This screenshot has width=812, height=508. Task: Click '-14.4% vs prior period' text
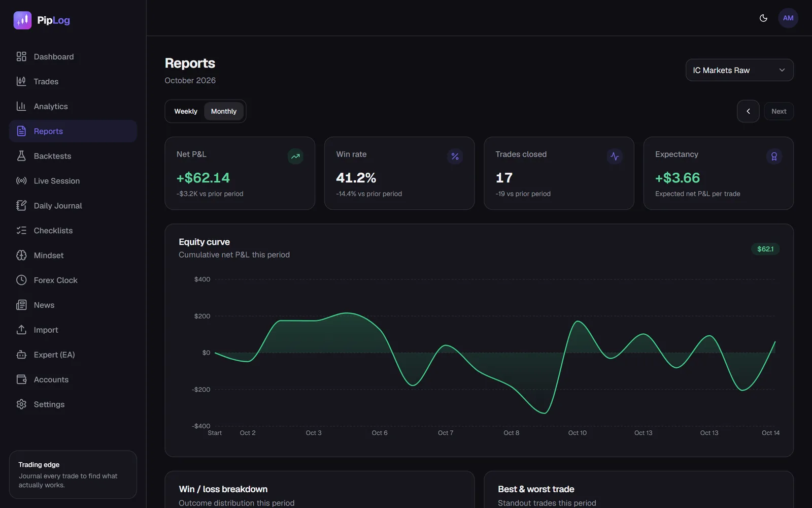[369, 194]
